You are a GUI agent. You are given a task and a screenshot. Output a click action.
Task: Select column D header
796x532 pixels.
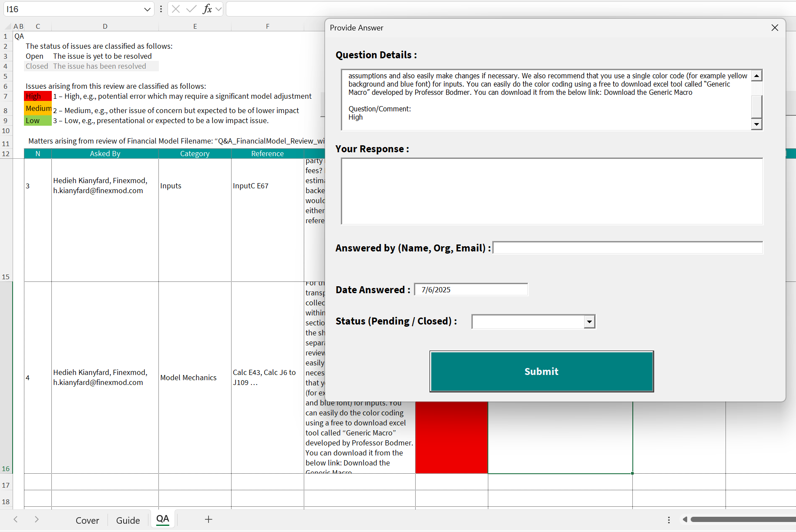click(105, 27)
